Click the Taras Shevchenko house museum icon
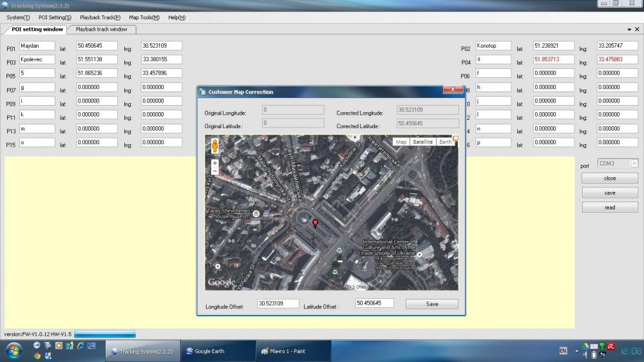 (256, 213)
